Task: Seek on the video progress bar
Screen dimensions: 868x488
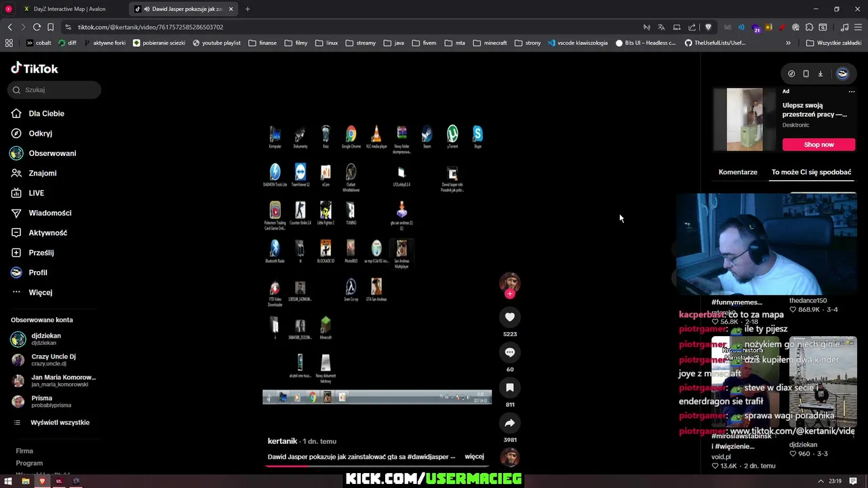Action: [377, 466]
